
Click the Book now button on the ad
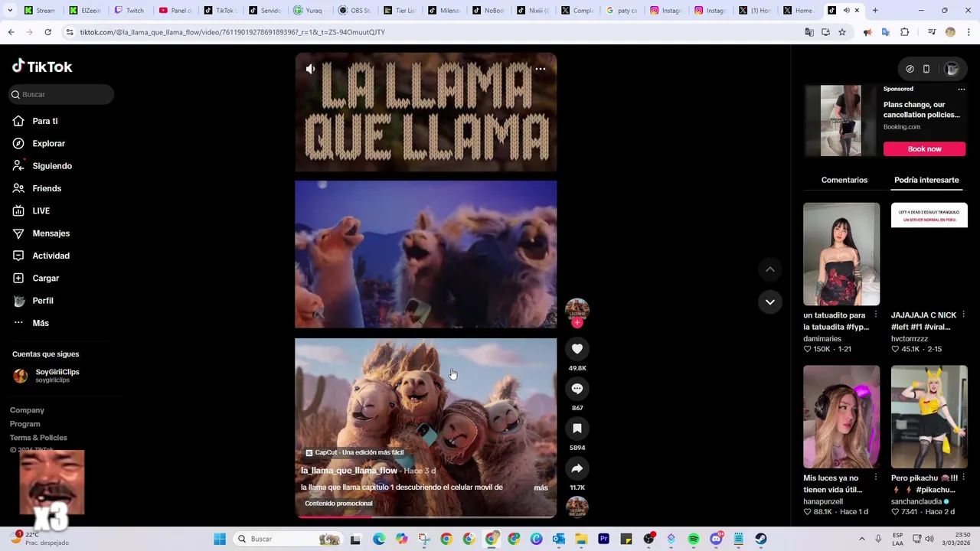924,148
